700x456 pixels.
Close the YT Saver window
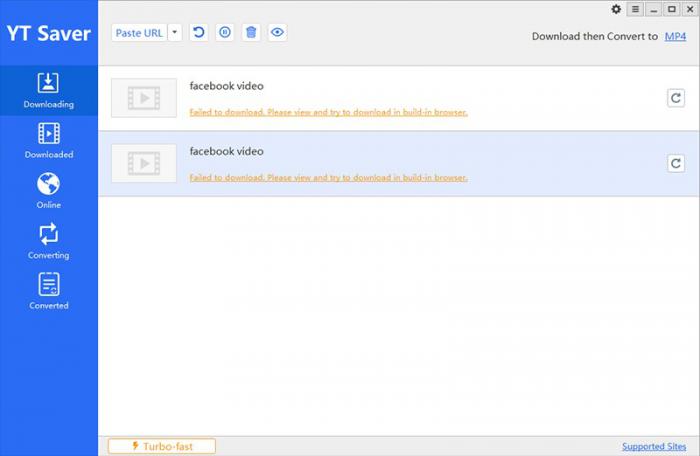coord(690,9)
